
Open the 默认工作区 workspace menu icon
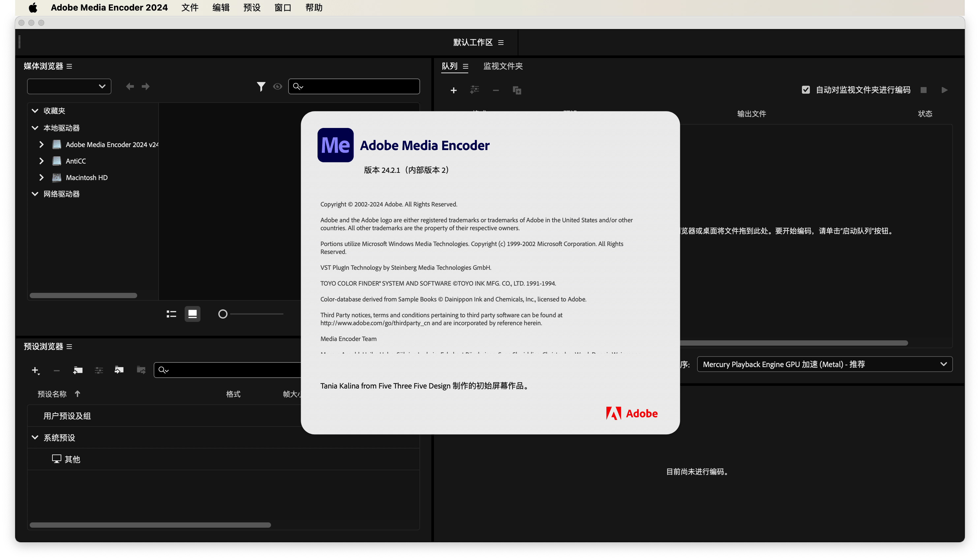point(501,42)
